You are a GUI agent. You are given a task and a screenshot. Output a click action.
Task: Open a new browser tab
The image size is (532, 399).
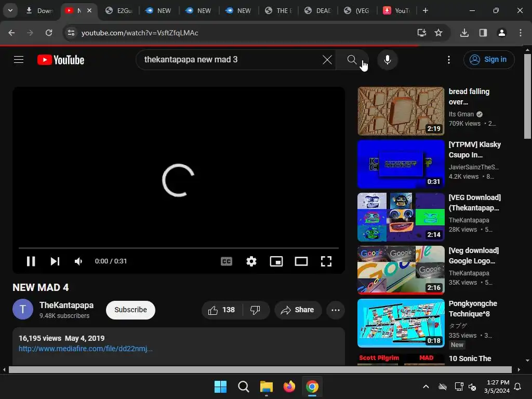425,10
